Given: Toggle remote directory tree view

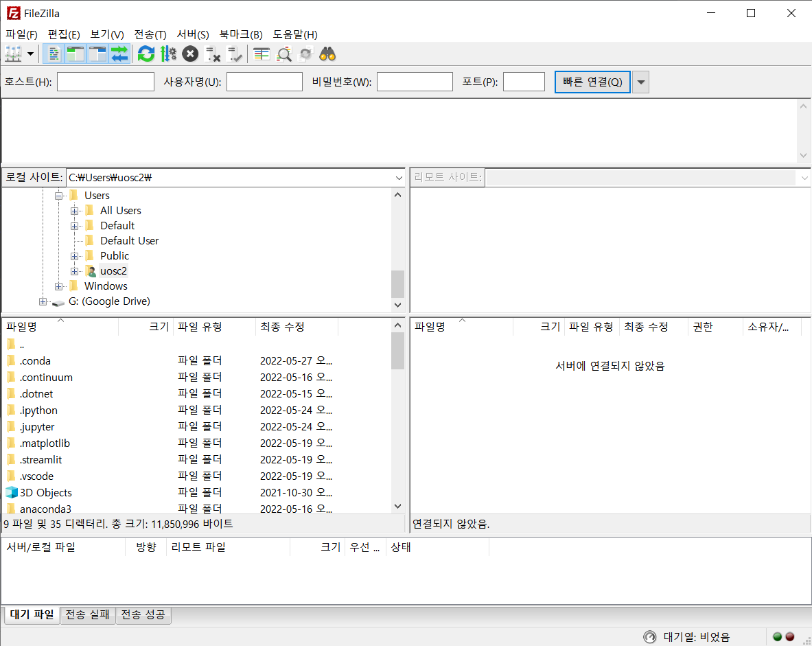Looking at the screenshot, I should tap(97, 54).
